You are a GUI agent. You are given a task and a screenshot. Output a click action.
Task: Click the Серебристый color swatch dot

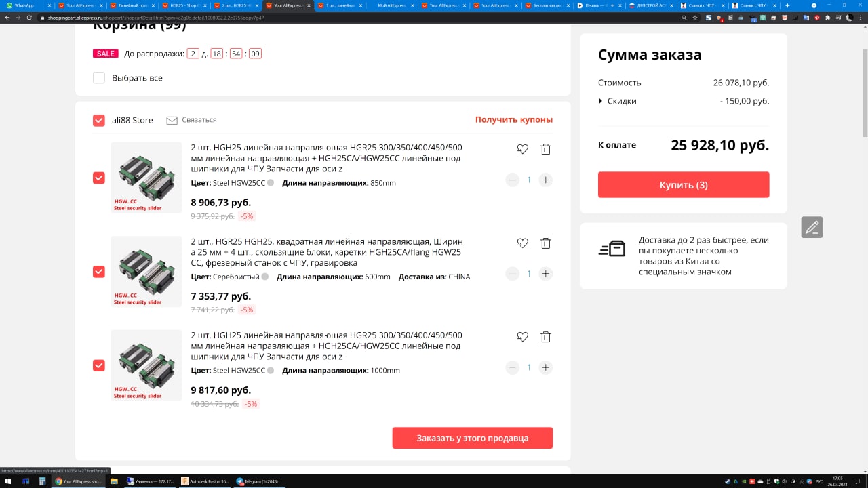[265, 277]
